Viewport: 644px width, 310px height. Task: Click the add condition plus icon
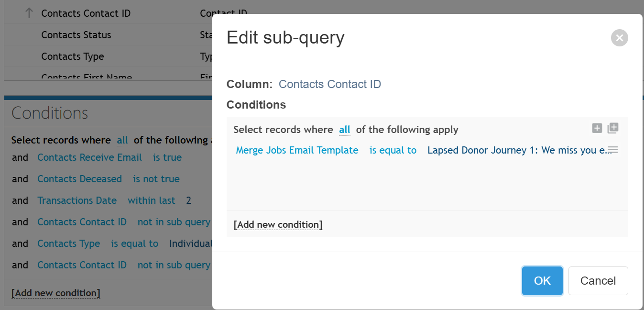(x=597, y=128)
